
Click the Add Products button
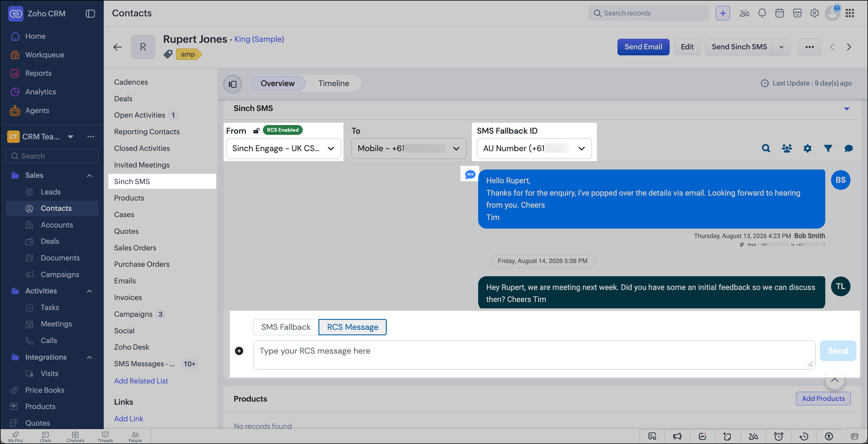[823, 398]
